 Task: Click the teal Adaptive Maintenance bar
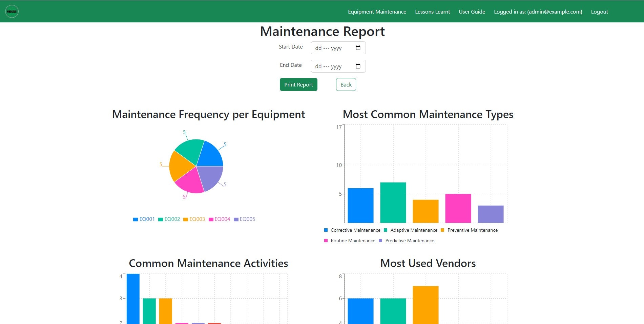(x=393, y=203)
